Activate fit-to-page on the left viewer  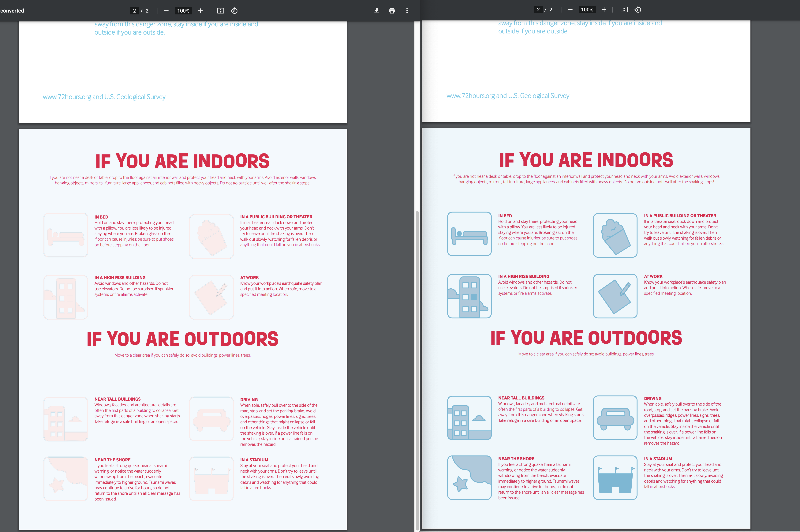point(220,10)
